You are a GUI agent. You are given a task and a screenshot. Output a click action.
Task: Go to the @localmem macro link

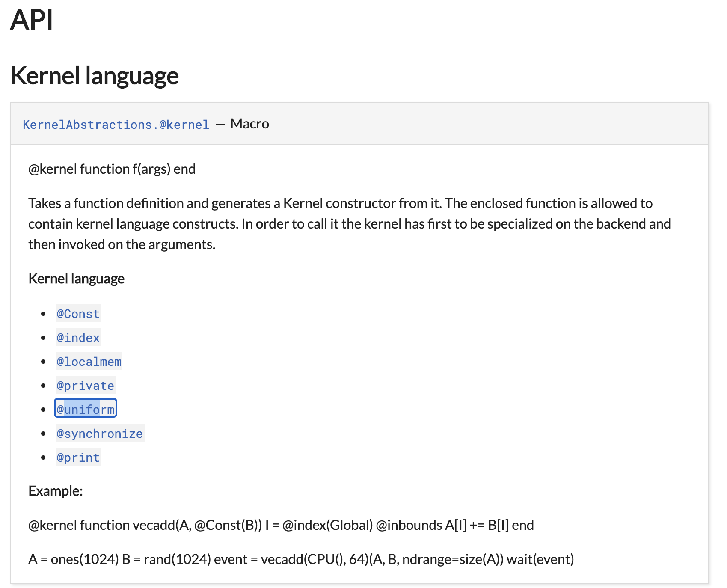(x=89, y=362)
